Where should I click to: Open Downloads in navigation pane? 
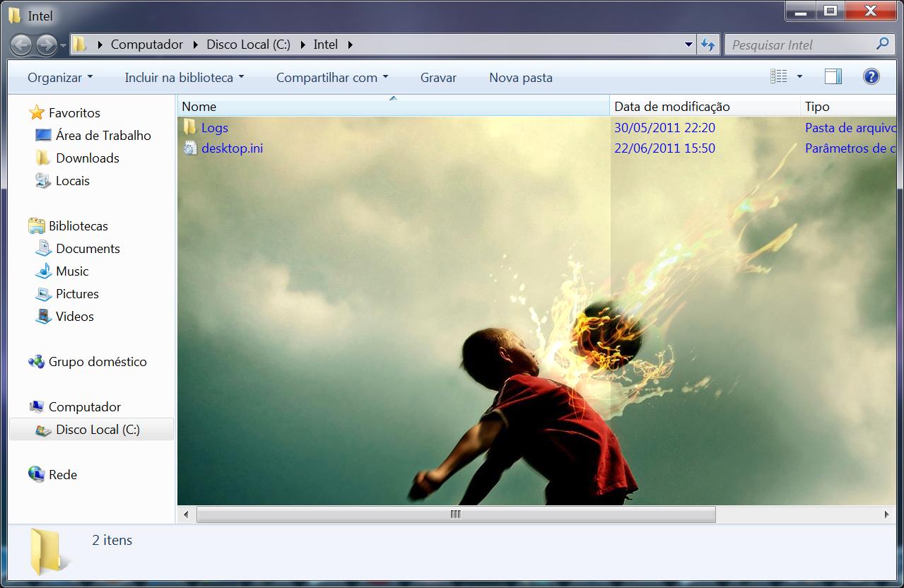click(x=88, y=158)
